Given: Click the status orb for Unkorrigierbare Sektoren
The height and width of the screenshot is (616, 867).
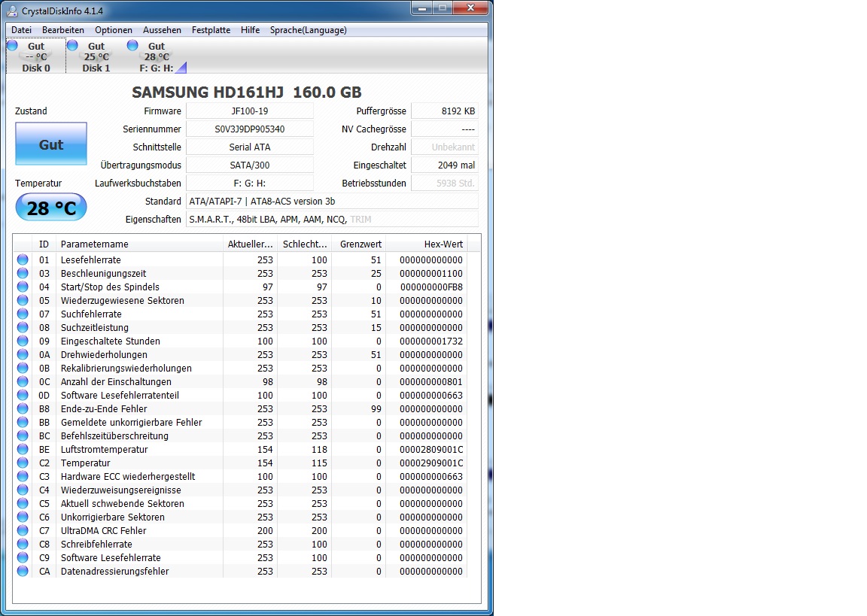Looking at the screenshot, I should [23, 517].
